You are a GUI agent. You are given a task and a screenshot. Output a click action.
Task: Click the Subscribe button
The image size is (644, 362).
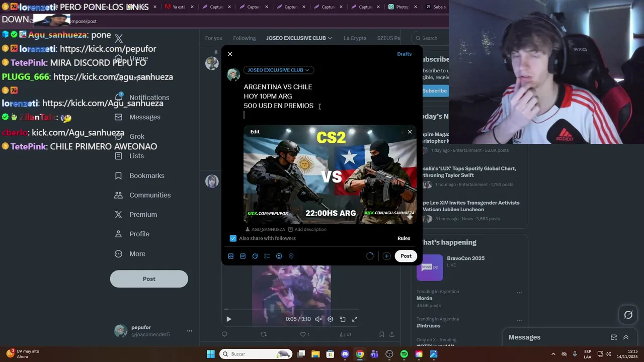tap(435, 91)
